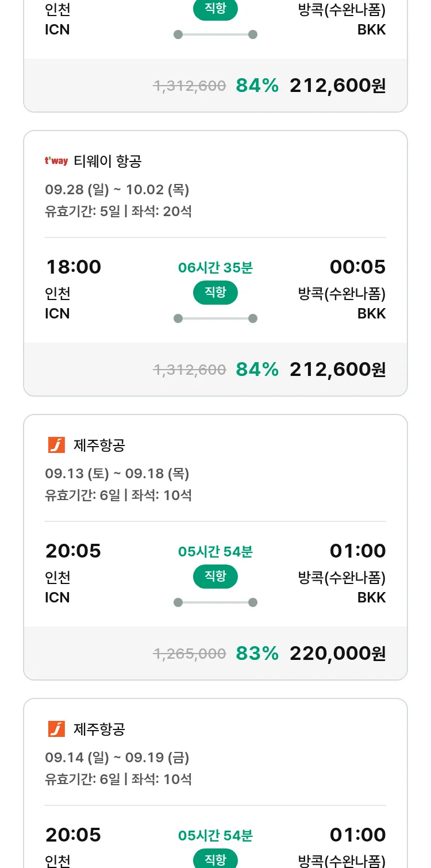Click the 18:00 Incheon departure time
The height and width of the screenshot is (868, 431).
coord(73,267)
